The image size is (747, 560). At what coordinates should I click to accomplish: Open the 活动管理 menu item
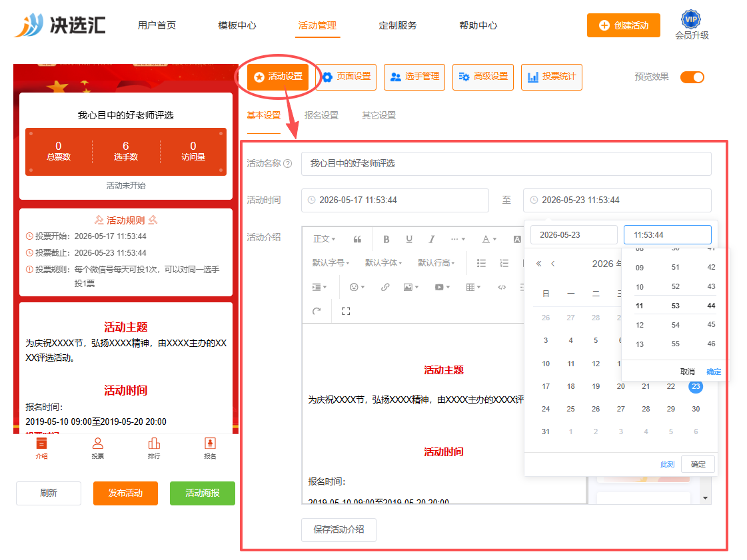(317, 25)
